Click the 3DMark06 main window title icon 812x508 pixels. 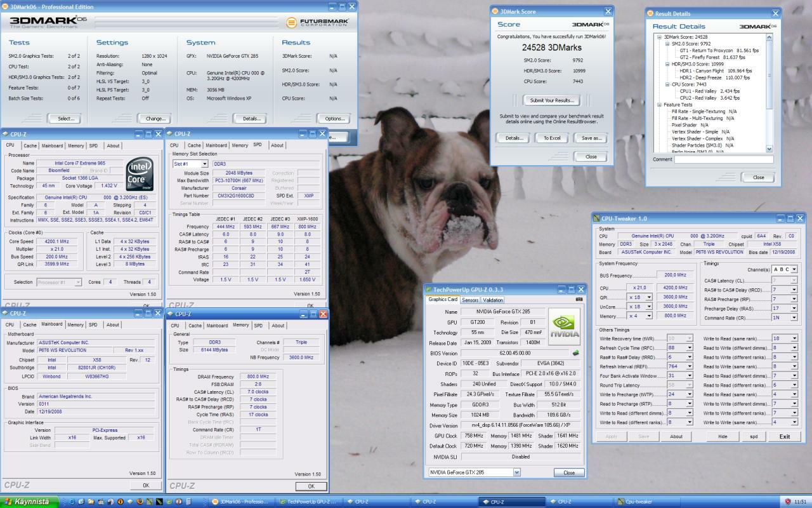pyautogui.click(x=5, y=6)
